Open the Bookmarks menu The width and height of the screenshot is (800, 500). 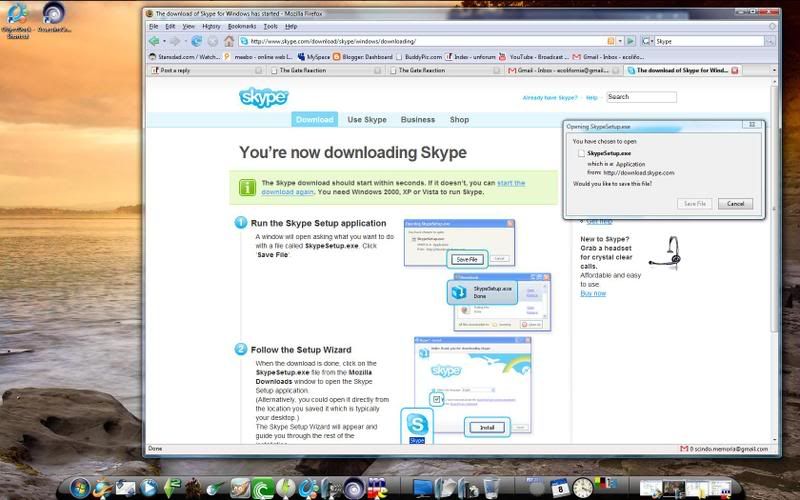(242, 26)
